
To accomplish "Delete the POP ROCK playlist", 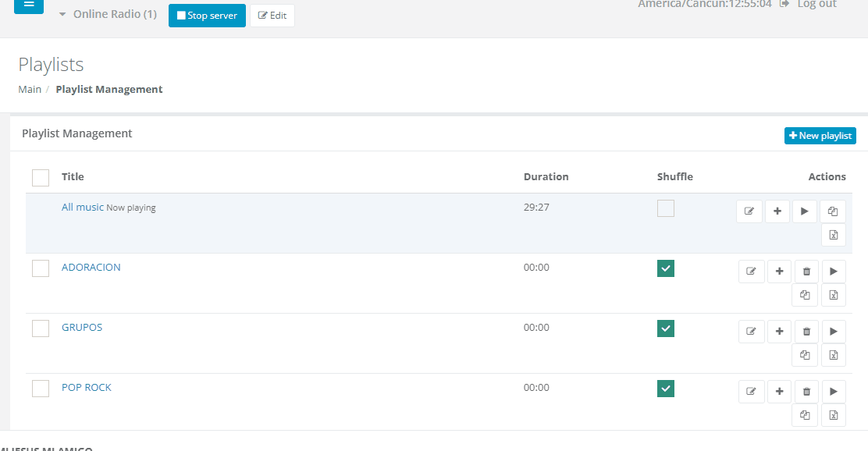I will (806, 392).
